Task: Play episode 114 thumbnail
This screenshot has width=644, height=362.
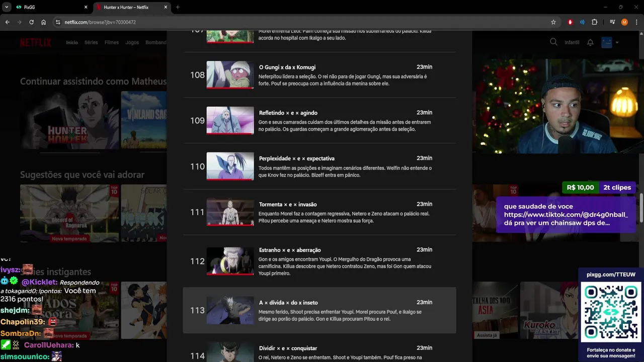Action: [x=230, y=352]
